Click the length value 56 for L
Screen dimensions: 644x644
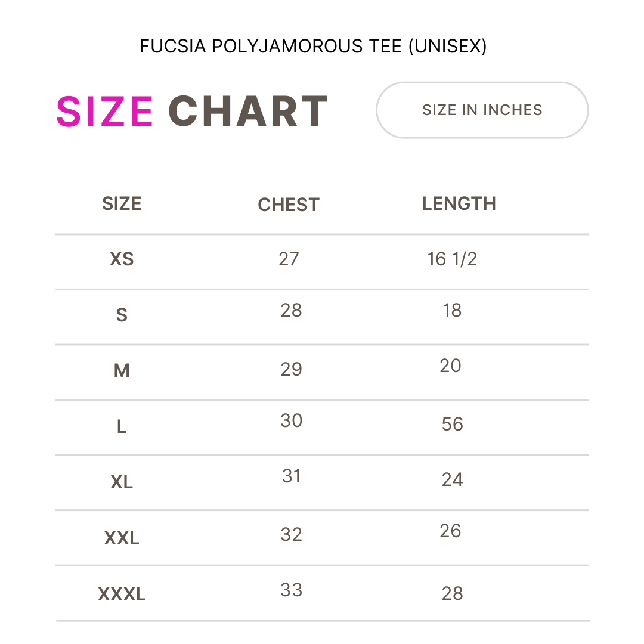point(452,425)
